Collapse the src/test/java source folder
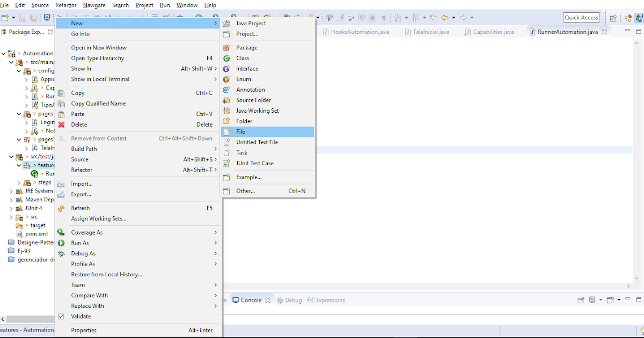 tap(11, 157)
